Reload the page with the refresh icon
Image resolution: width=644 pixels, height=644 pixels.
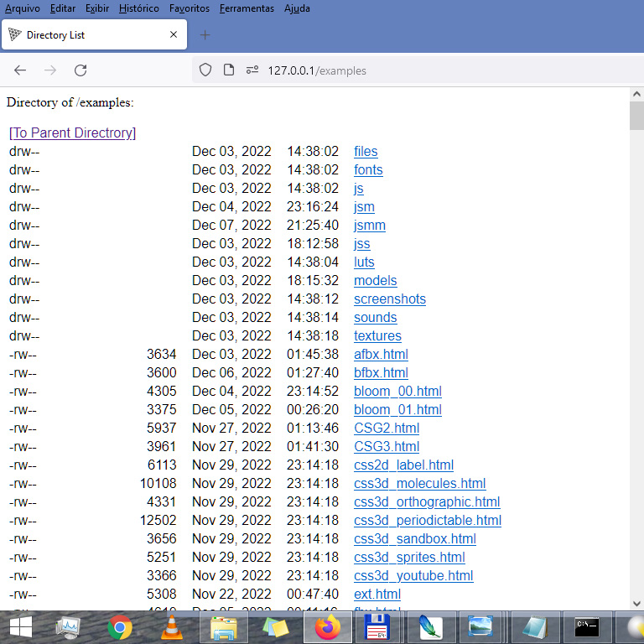coord(80,70)
